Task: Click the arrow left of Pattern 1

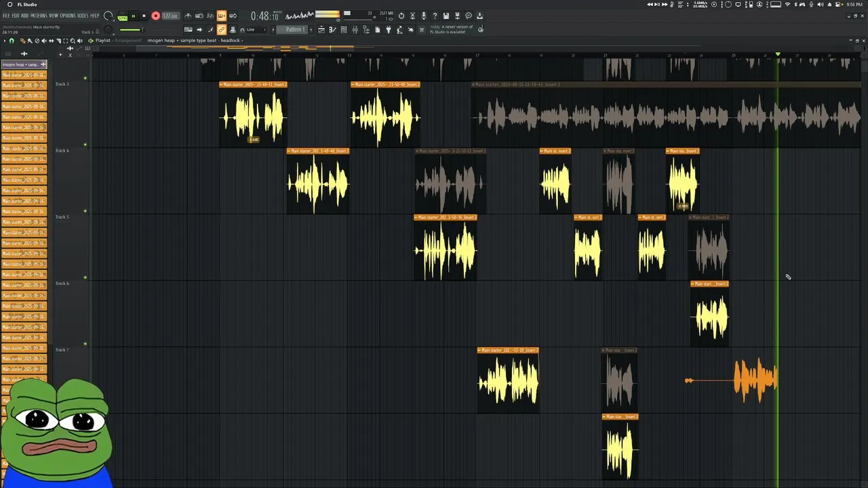Action: tap(273, 30)
